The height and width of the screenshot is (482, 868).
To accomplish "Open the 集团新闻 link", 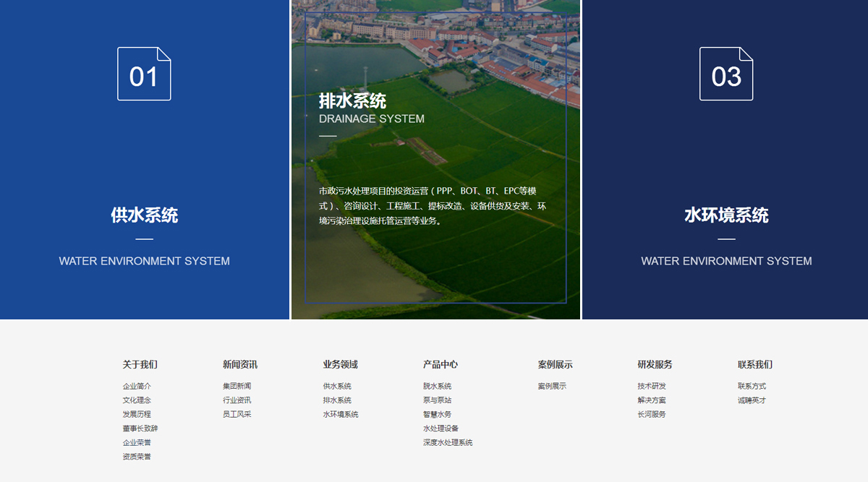I will tap(237, 386).
